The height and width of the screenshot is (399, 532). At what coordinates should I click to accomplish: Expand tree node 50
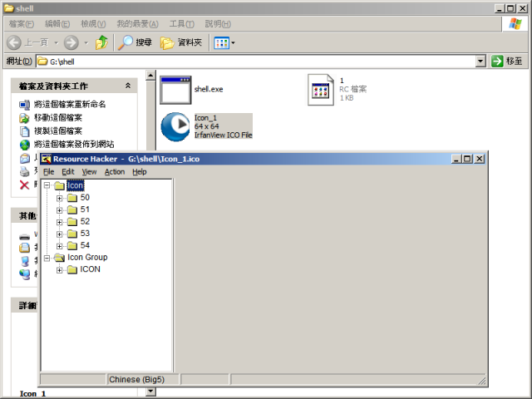tap(59, 198)
